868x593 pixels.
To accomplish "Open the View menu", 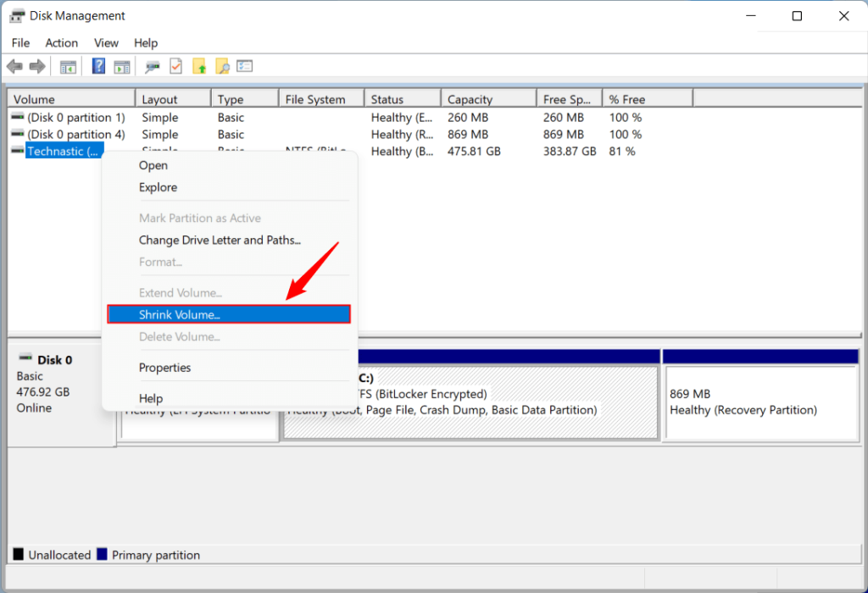I will (x=106, y=42).
